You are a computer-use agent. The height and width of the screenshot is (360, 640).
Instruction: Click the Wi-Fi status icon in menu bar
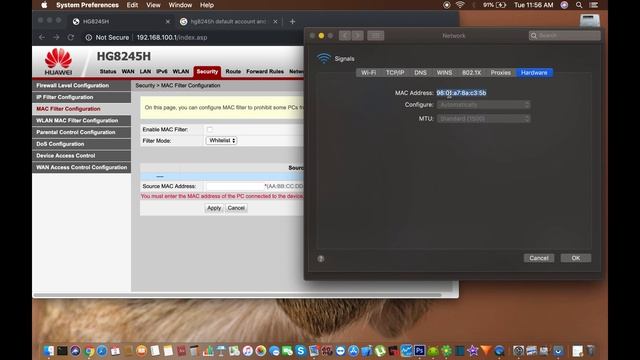pyautogui.click(x=460, y=5)
